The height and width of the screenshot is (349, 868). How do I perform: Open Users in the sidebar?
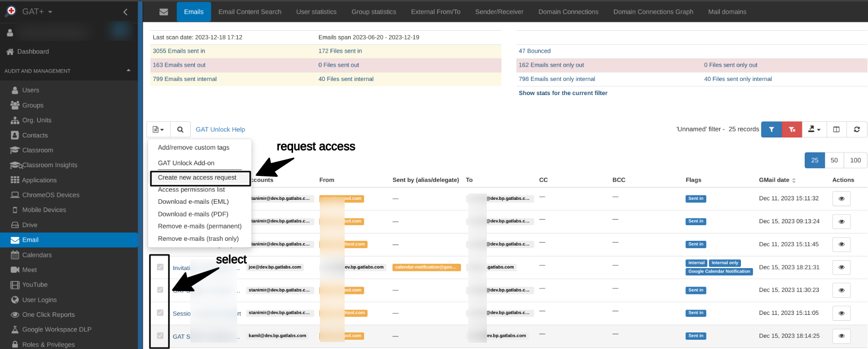pyautogui.click(x=31, y=90)
